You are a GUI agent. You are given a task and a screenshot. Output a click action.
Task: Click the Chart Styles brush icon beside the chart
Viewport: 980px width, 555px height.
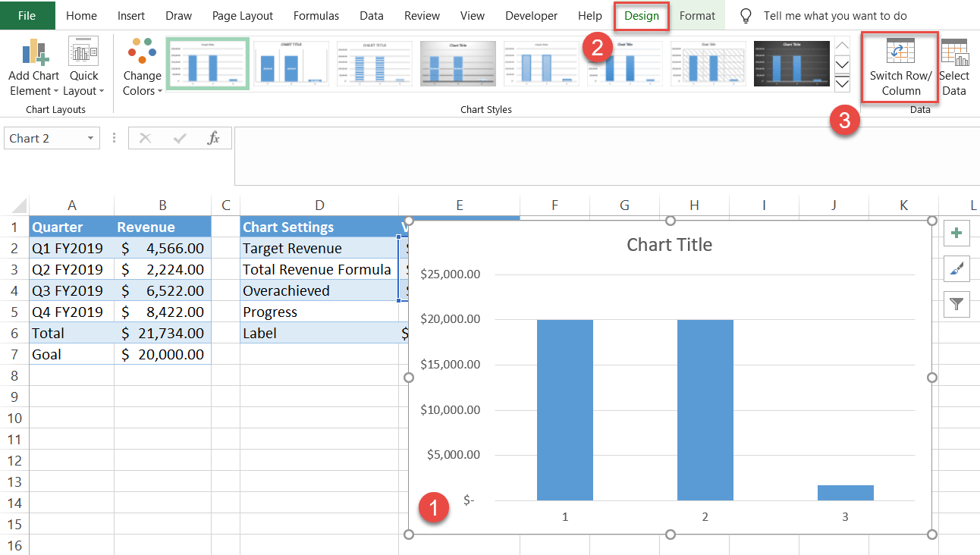(956, 269)
